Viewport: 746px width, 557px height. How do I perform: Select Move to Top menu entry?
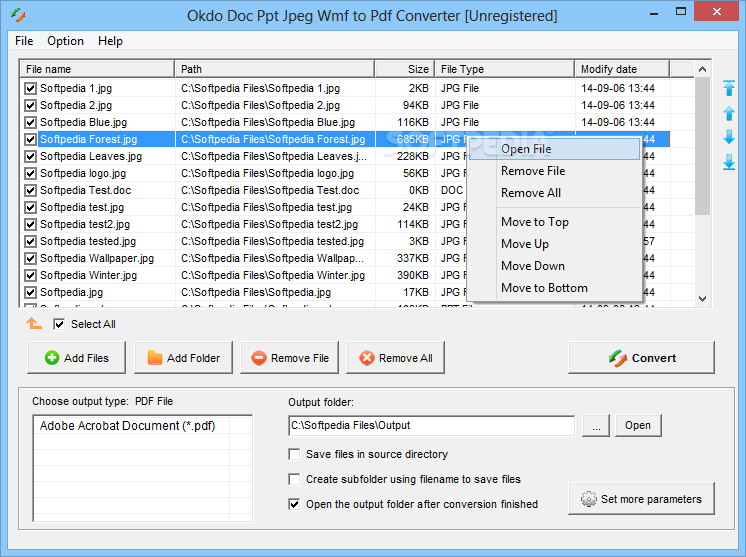pyautogui.click(x=554, y=222)
